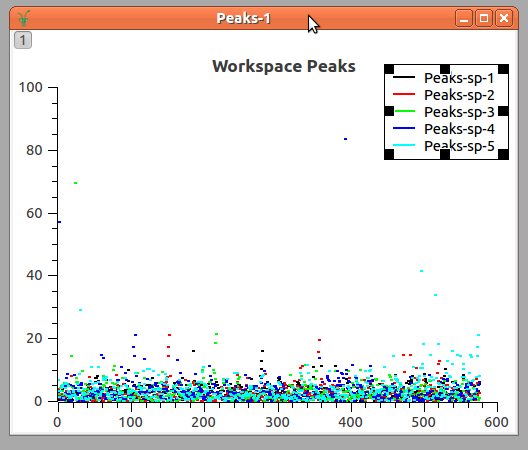
Task: Click the x-axis label 600
Action: coord(496,422)
